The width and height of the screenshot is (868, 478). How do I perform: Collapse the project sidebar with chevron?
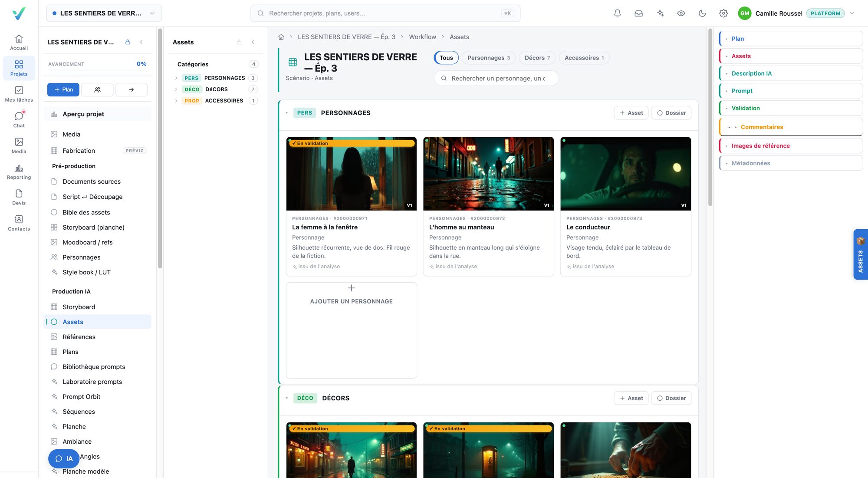[x=141, y=42]
